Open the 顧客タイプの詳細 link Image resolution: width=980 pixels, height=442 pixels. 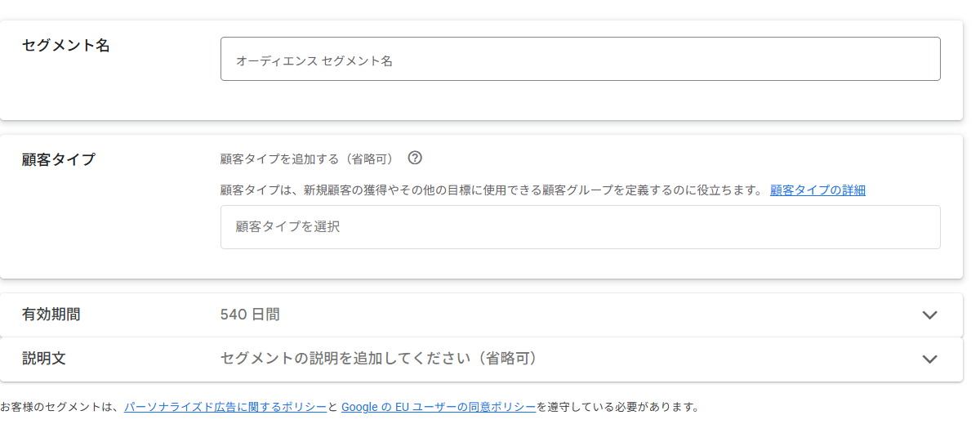817,190
